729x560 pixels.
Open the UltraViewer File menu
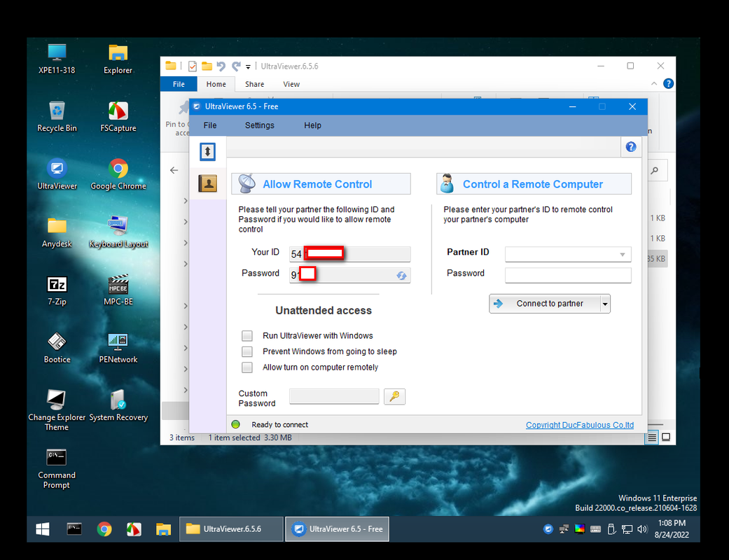(209, 125)
